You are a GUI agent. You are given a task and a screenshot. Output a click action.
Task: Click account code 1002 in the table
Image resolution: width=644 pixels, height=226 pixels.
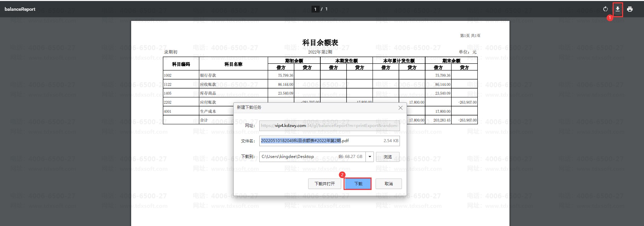tap(168, 75)
